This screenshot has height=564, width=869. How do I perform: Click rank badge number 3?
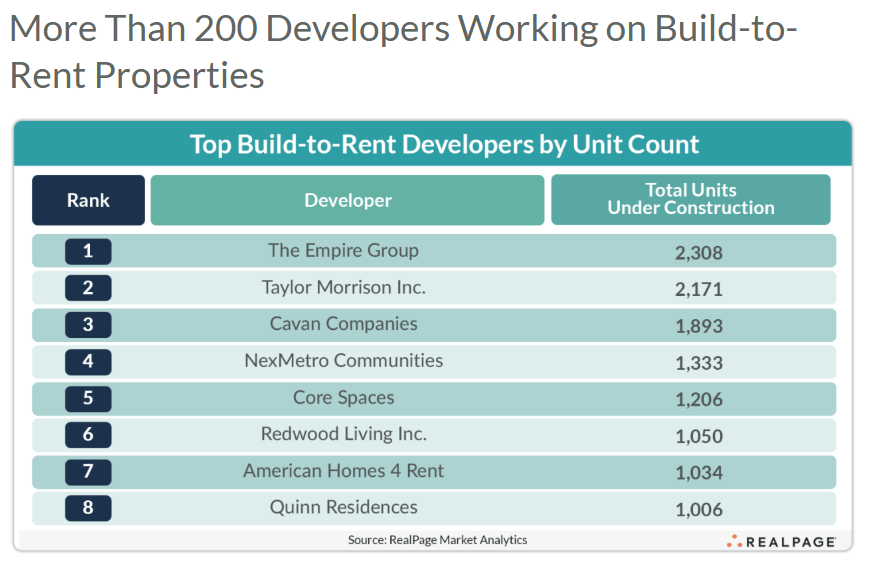pyautogui.click(x=88, y=325)
